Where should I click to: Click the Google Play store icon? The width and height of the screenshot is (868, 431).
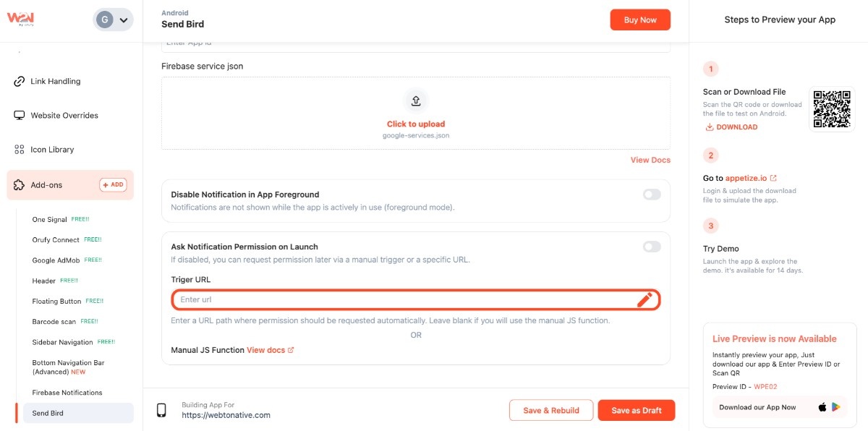(x=836, y=407)
